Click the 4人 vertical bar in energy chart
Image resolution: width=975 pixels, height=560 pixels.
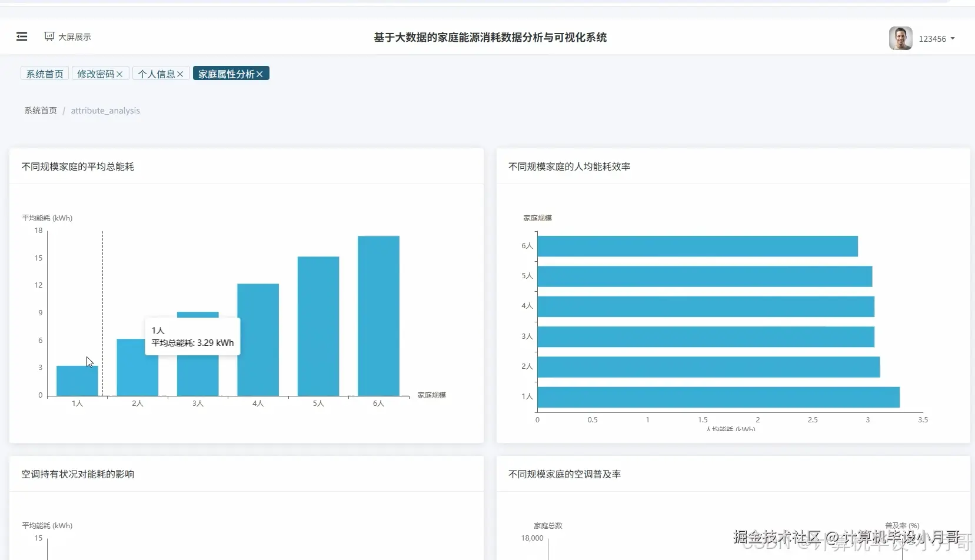pyautogui.click(x=258, y=339)
